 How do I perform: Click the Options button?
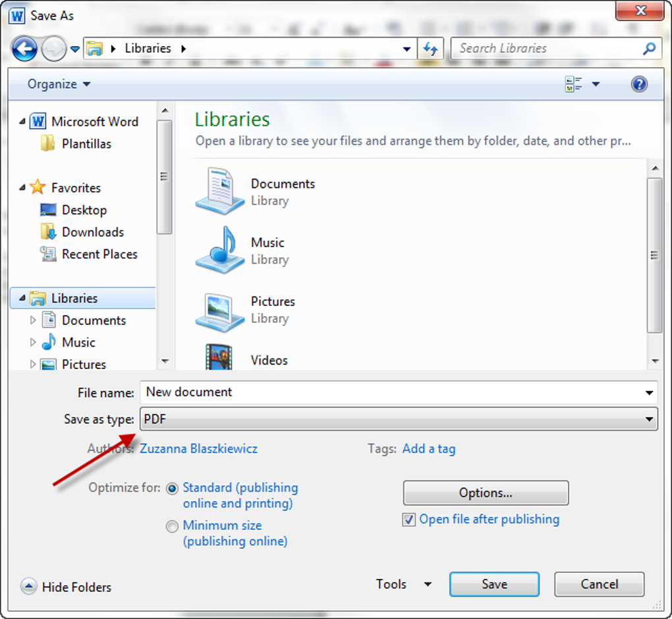(485, 492)
